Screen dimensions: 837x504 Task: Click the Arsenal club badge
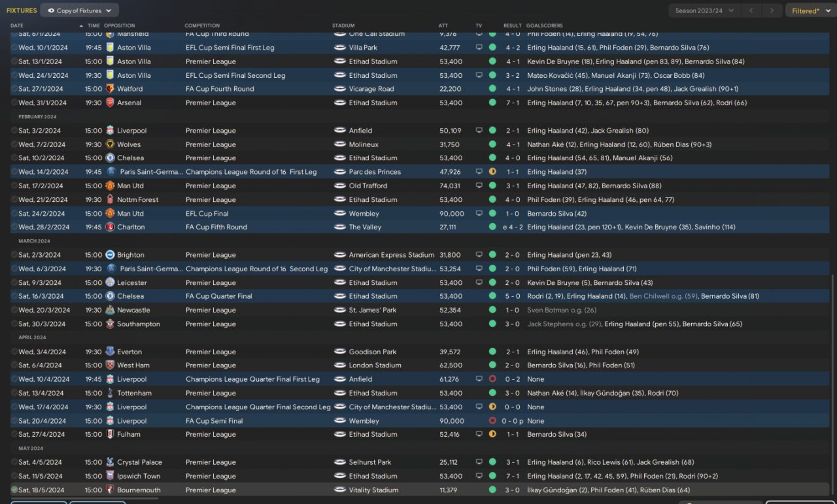coord(109,103)
